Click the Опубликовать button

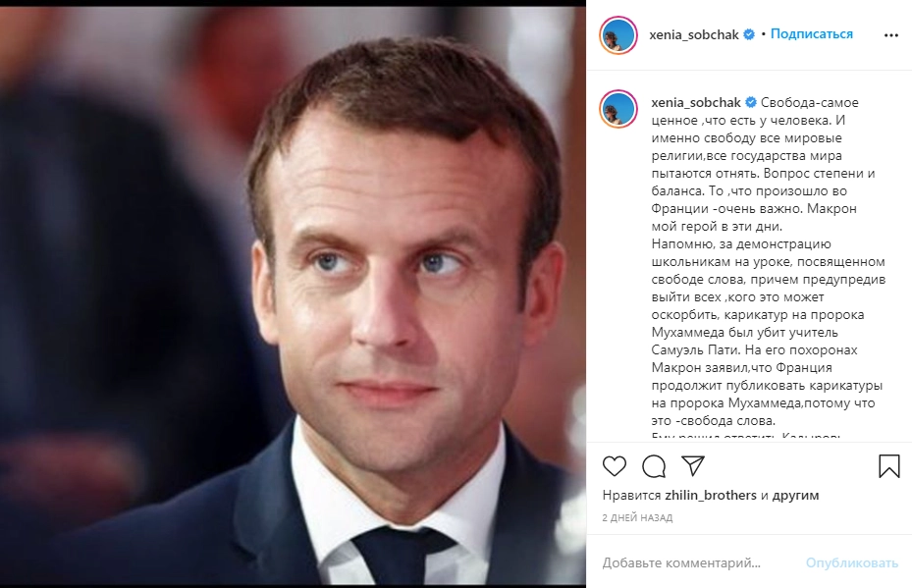pos(851,562)
